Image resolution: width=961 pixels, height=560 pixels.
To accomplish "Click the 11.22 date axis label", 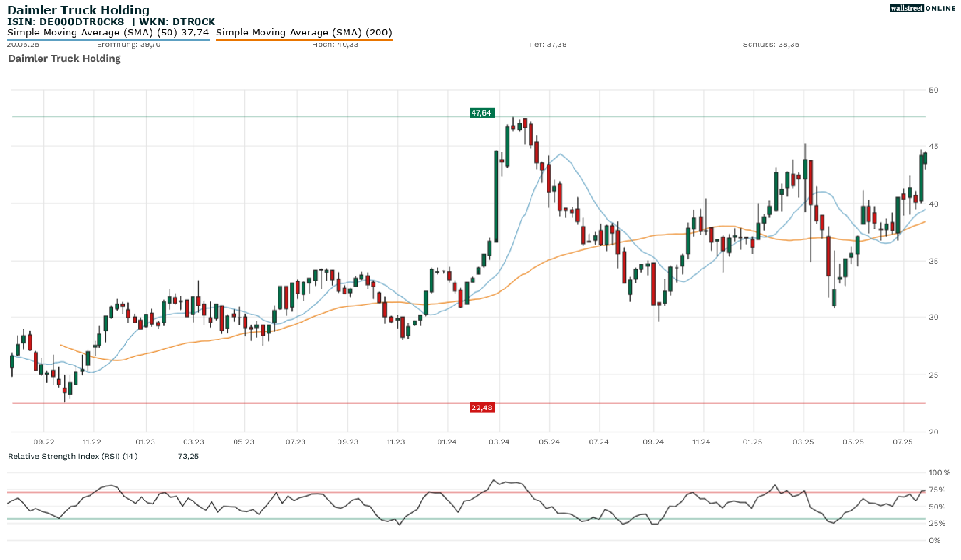I will pyautogui.click(x=92, y=442).
